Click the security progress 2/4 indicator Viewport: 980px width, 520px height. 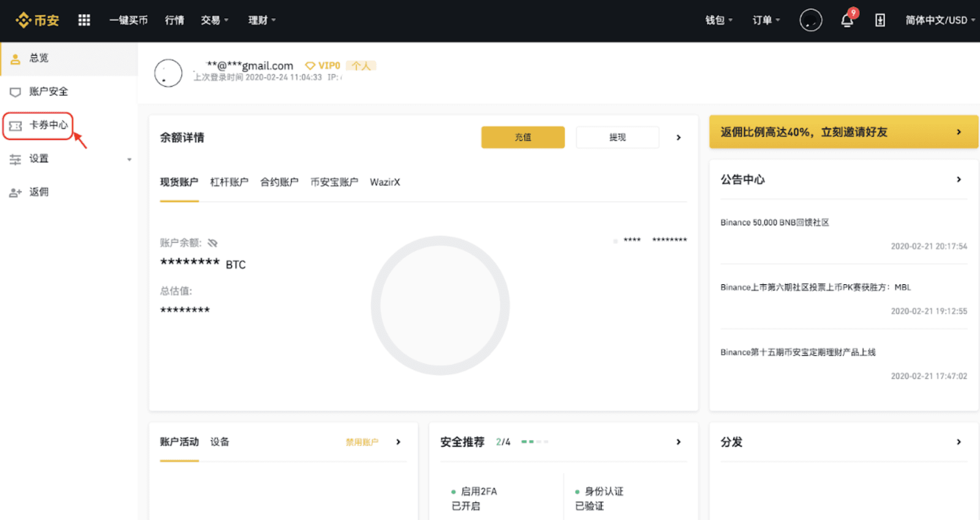pos(522,442)
